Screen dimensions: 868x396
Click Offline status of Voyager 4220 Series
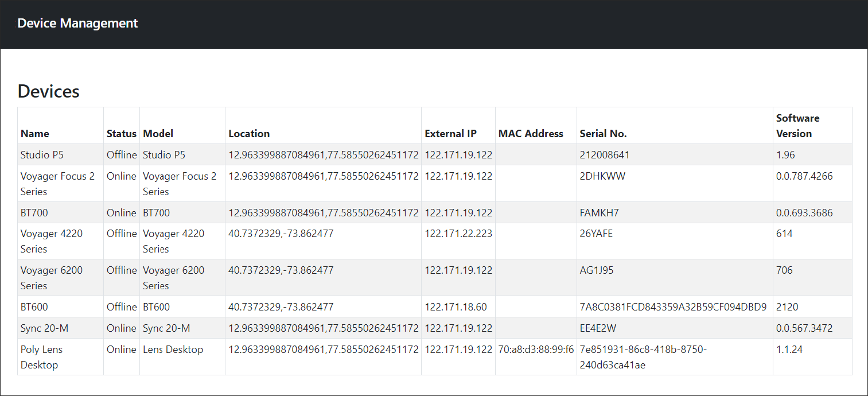point(122,234)
